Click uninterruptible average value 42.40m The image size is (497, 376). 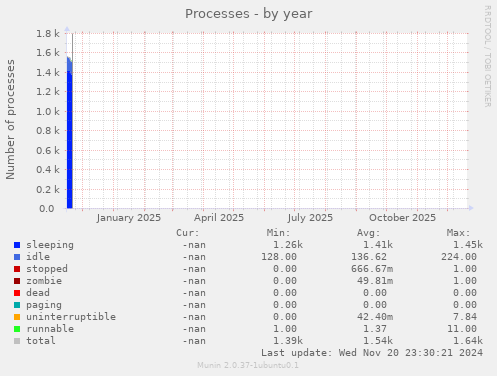375,317
